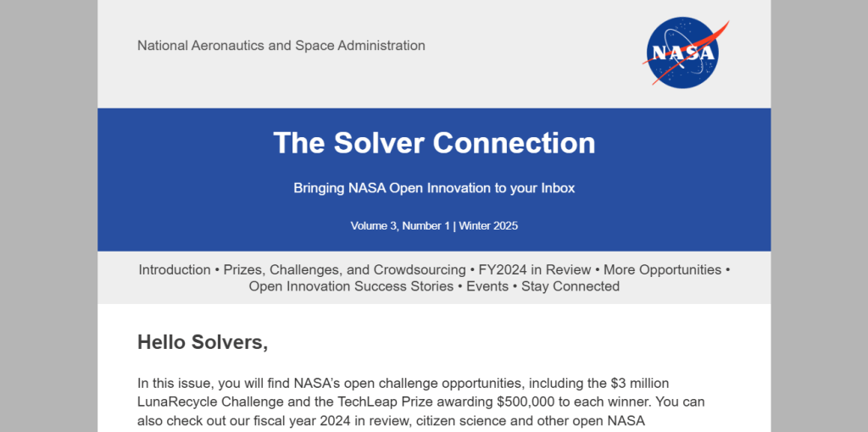Navigate to the Events section link

pos(487,286)
